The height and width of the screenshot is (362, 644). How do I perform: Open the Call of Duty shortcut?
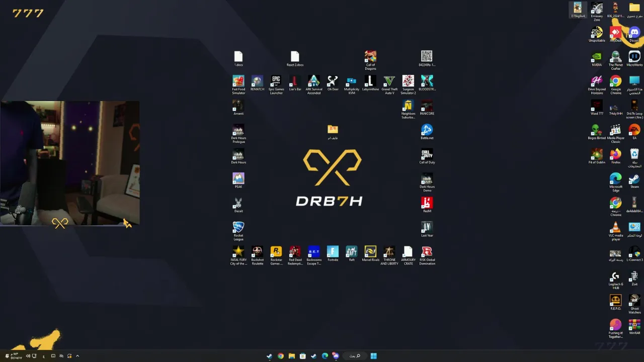tap(427, 156)
